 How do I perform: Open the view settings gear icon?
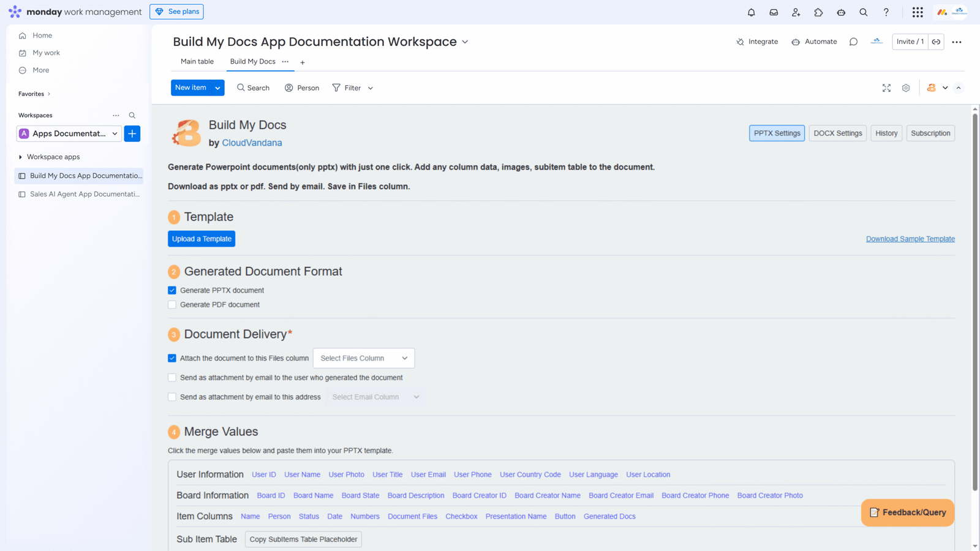tap(906, 88)
